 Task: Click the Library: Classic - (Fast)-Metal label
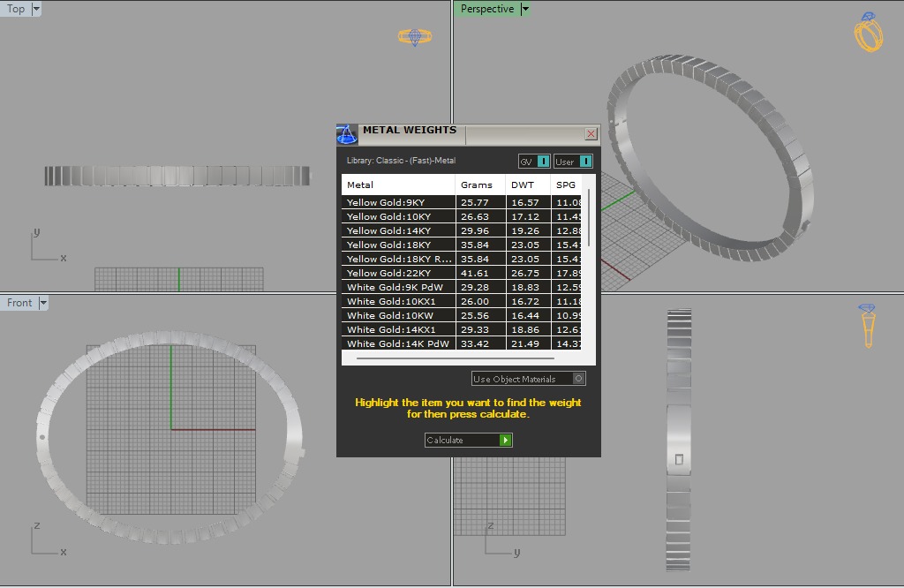click(402, 161)
